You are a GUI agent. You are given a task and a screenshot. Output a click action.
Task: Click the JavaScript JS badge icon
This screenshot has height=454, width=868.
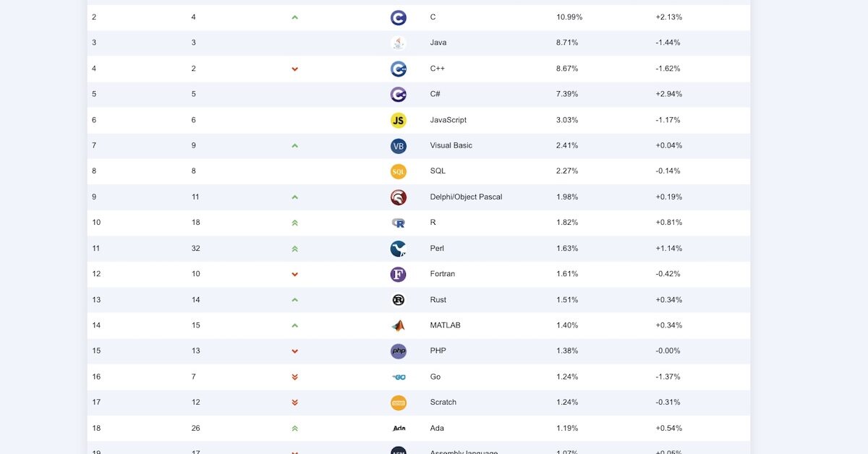399,120
